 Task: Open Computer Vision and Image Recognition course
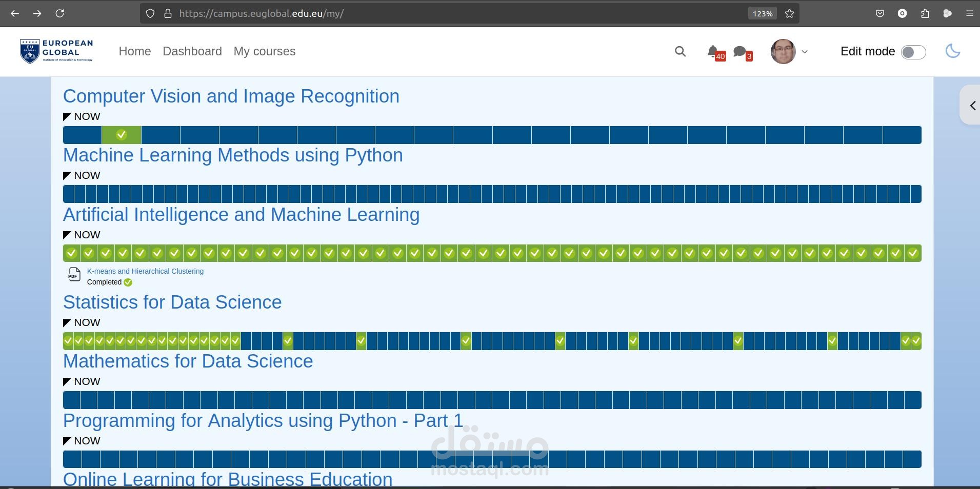click(231, 96)
